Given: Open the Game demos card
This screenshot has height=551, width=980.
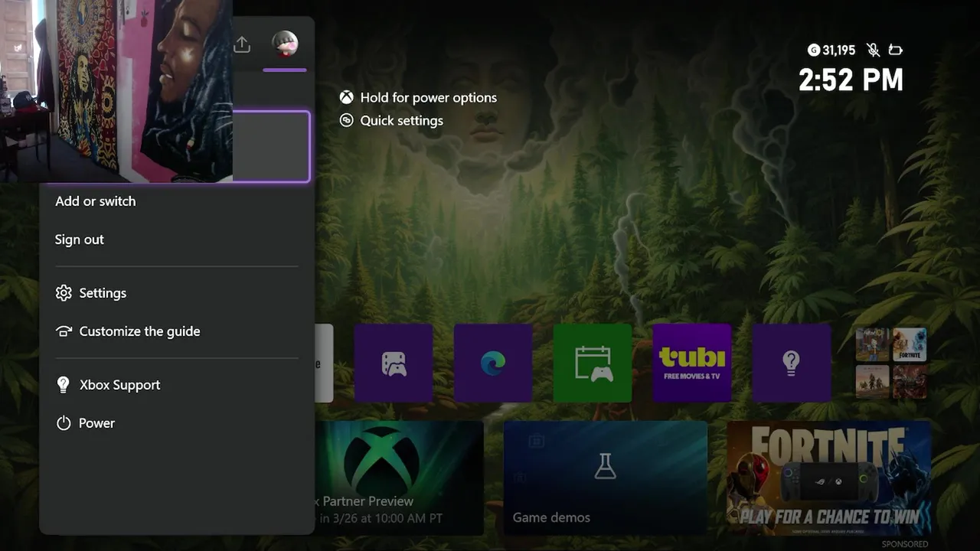Looking at the screenshot, I should click(x=605, y=478).
